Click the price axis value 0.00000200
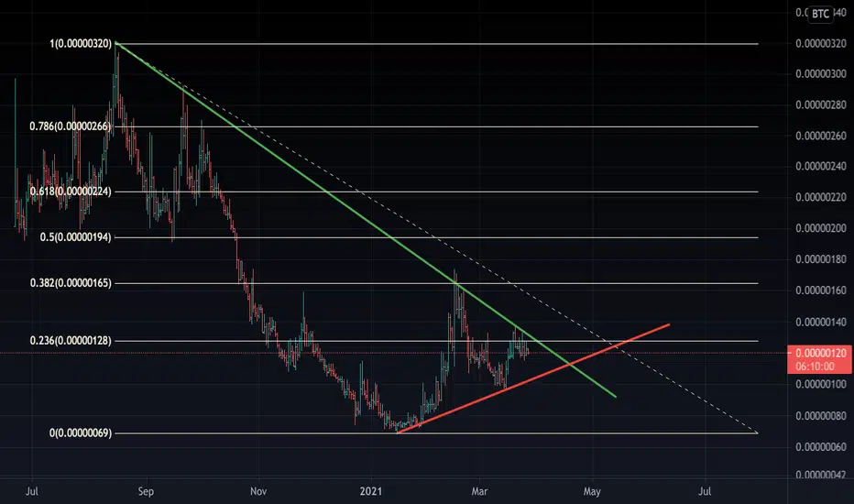This screenshot has height=504, width=854. pyautogui.click(x=821, y=228)
